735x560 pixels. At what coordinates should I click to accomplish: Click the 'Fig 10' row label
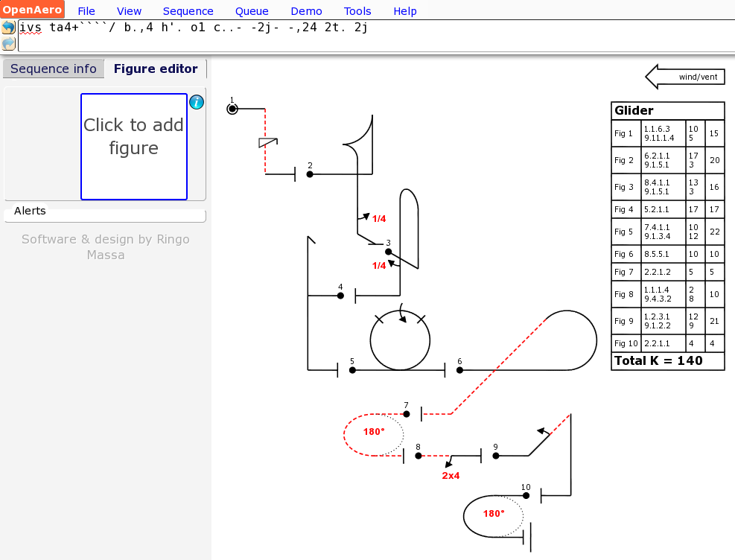[x=626, y=343]
